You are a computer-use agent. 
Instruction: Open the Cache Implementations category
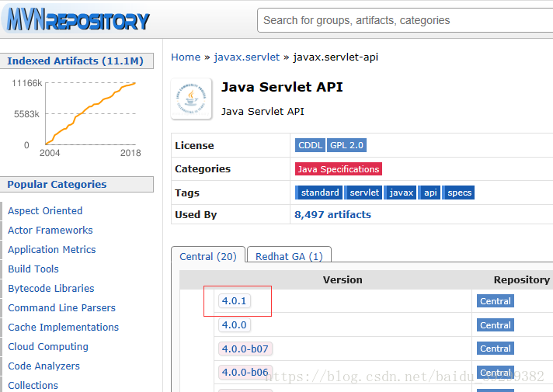63,327
